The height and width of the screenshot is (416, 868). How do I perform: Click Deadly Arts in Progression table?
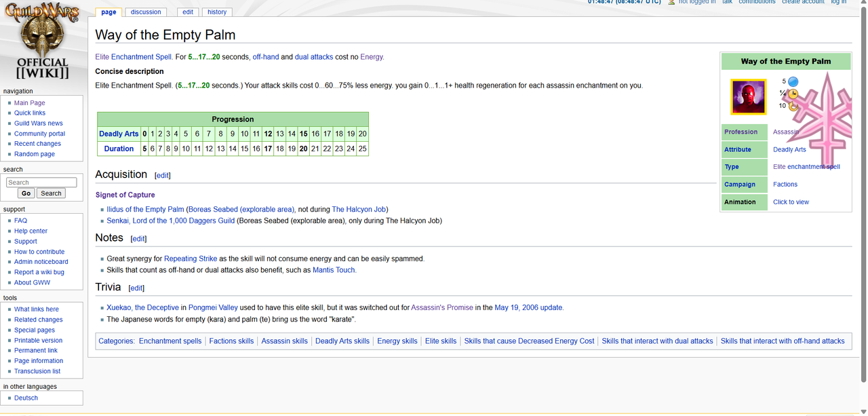(119, 134)
